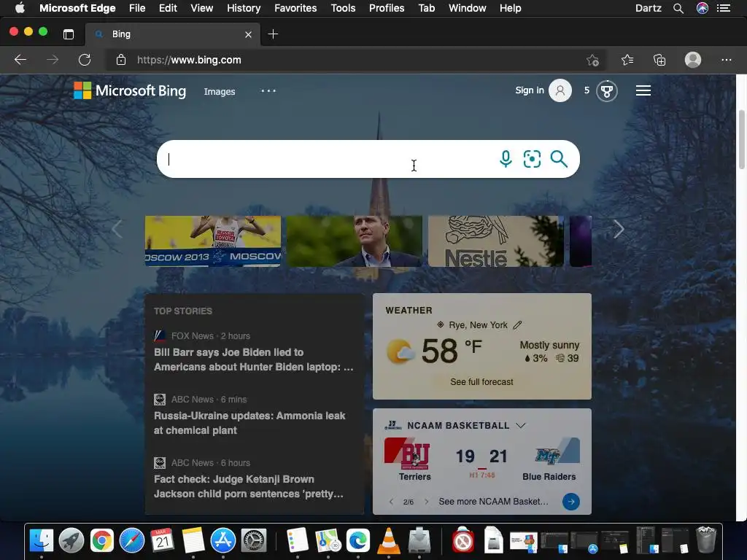This screenshot has height=560, width=747.
Task: Open See more NCAAM Basketball link
Action: (494, 502)
